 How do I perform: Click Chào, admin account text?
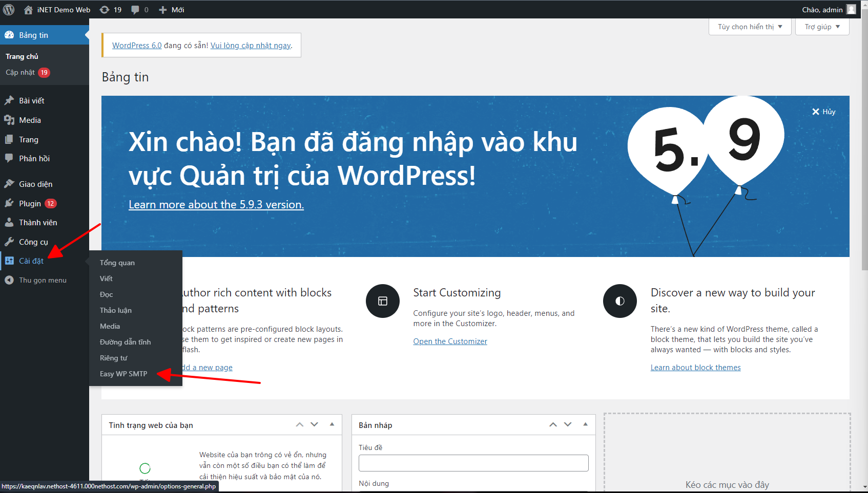[822, 10]
